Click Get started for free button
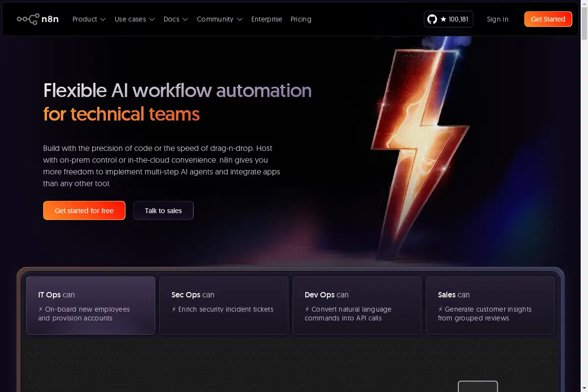Image resolution: width=588 pixels, height=392 pixels. tap(84, 211)
